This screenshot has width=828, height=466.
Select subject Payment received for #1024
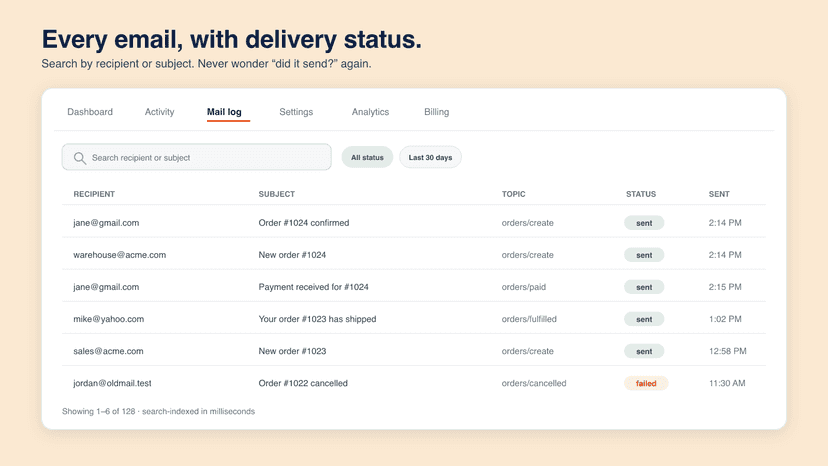[313, 287]
